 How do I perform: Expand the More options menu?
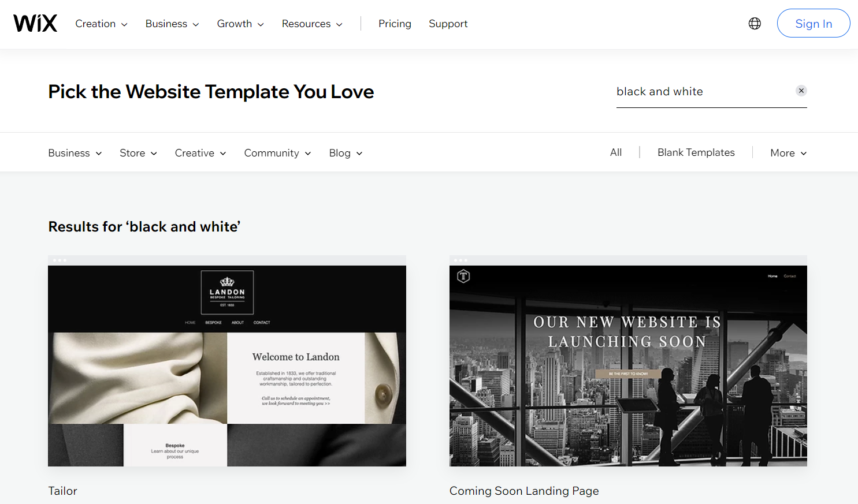click(788, 153)
